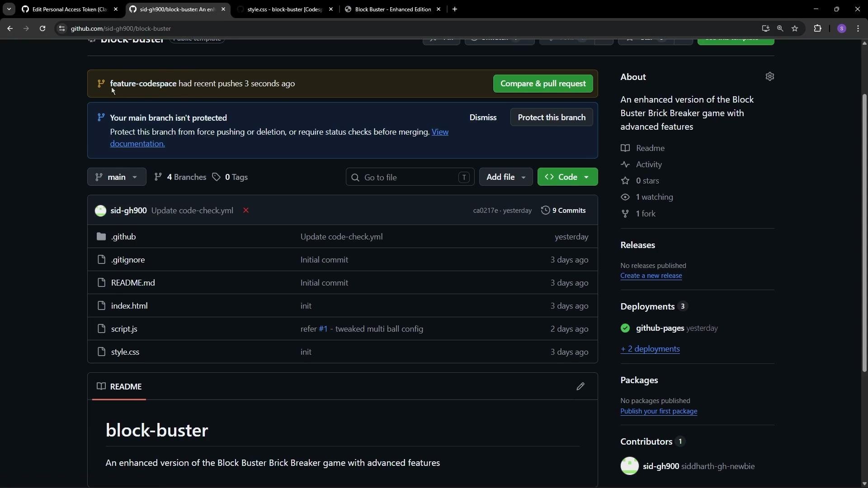The height and width of the screenshot is (488, 868).
Task: Click Publish your first package link
Action: coord(659,411)
